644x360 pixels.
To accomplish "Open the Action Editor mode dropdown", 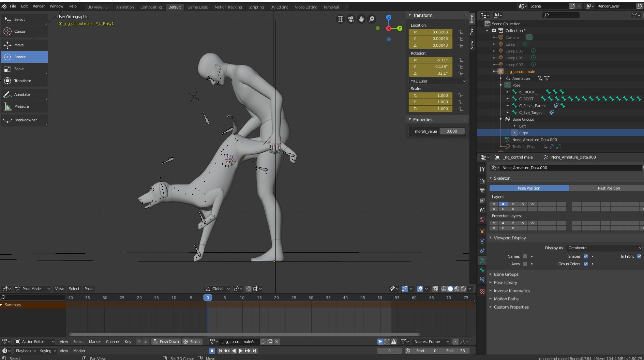I will pos(34,342).
